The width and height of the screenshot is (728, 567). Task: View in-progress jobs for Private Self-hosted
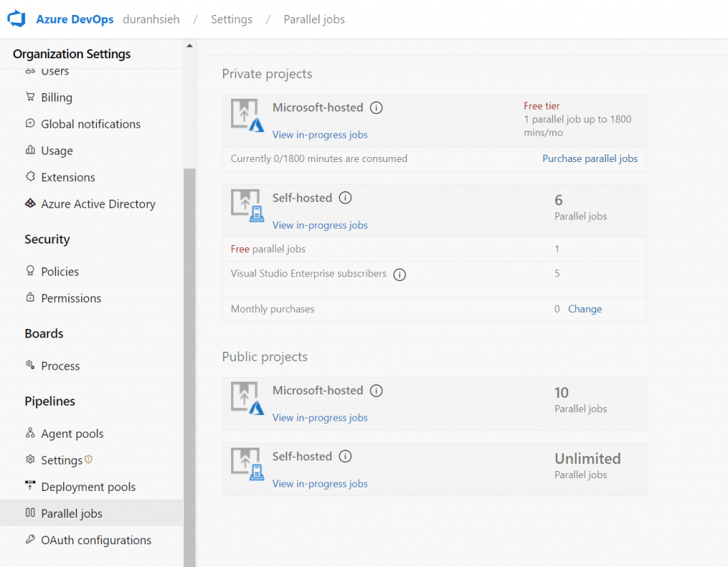(x=320, y=225)
